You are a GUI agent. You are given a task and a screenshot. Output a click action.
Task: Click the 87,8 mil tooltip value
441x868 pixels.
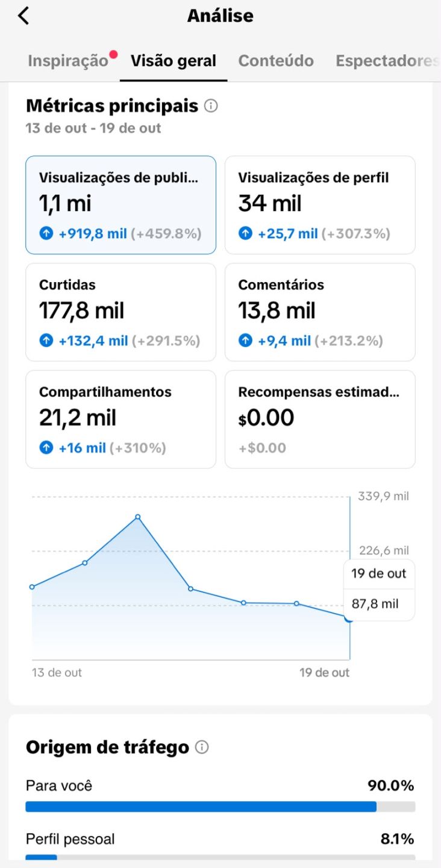(375, 604)
